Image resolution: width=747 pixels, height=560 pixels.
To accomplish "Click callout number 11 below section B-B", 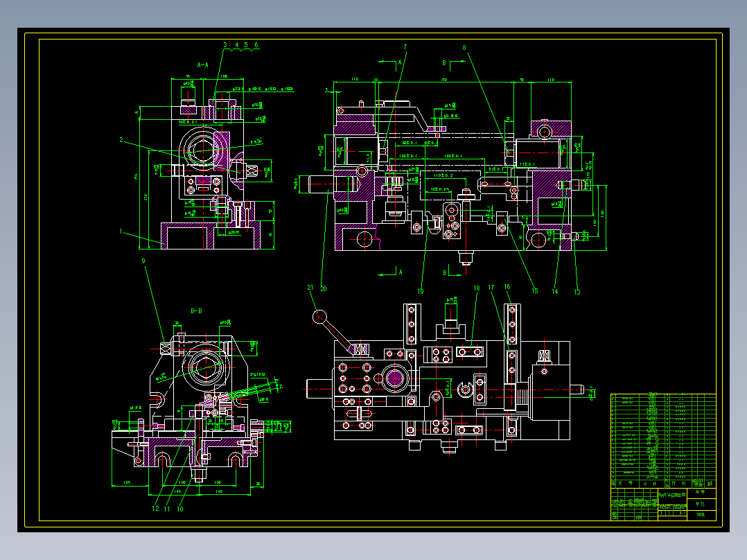I will 167,509.
